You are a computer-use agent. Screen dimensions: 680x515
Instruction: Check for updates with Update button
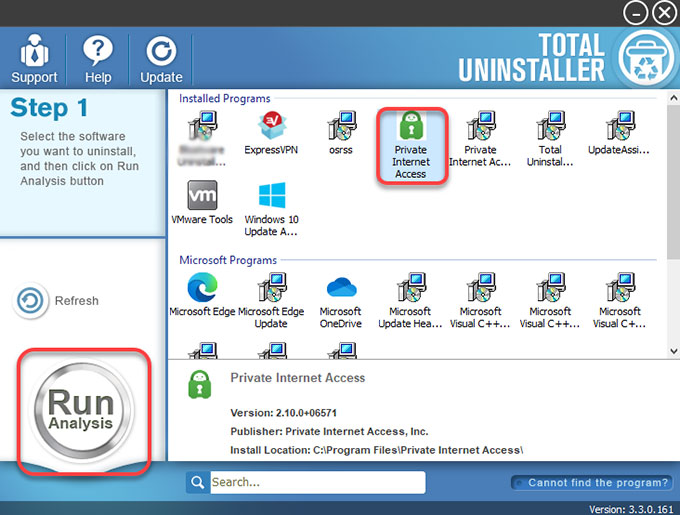point(161,59)
